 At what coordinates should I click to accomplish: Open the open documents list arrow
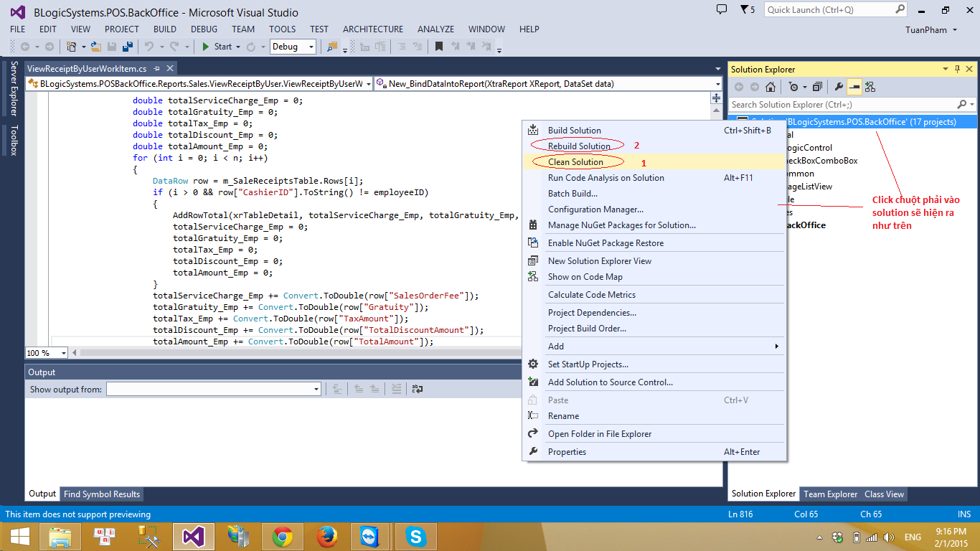click(x=718, y=69)
